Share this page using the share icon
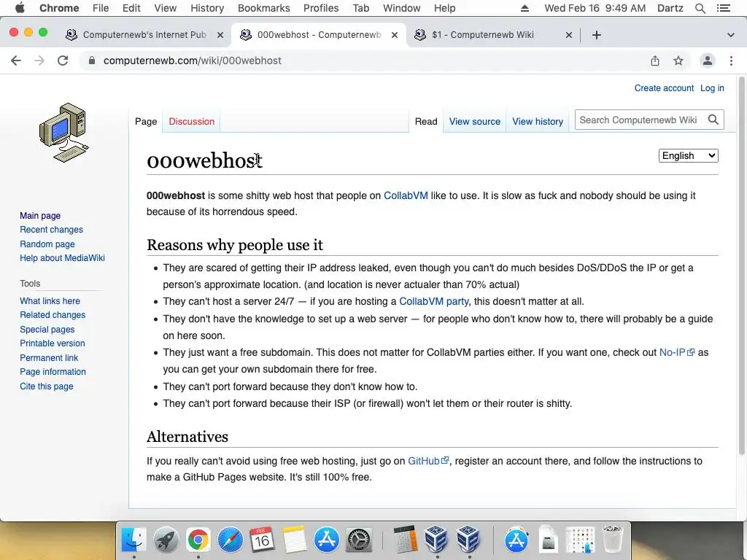The image size is (747, 560). click(x=655, y=61)
